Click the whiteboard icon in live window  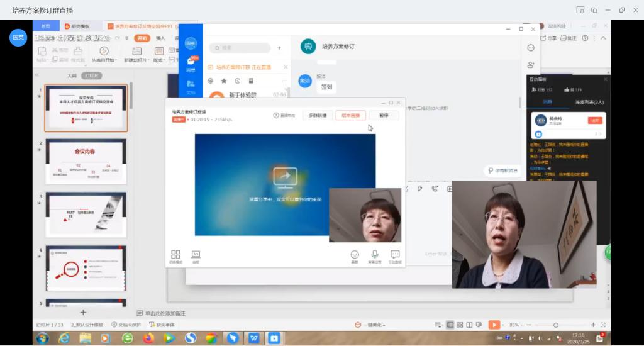coord(196,254)
